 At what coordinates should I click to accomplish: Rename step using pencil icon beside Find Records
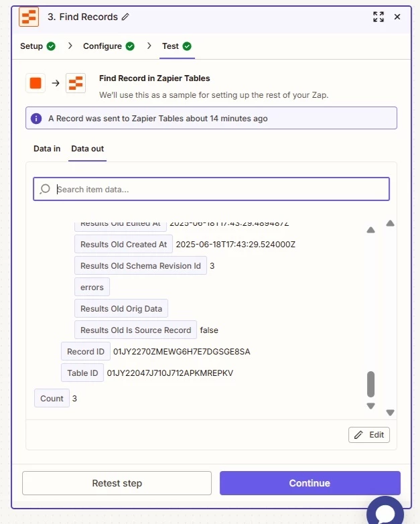click(x=125, y=17)
